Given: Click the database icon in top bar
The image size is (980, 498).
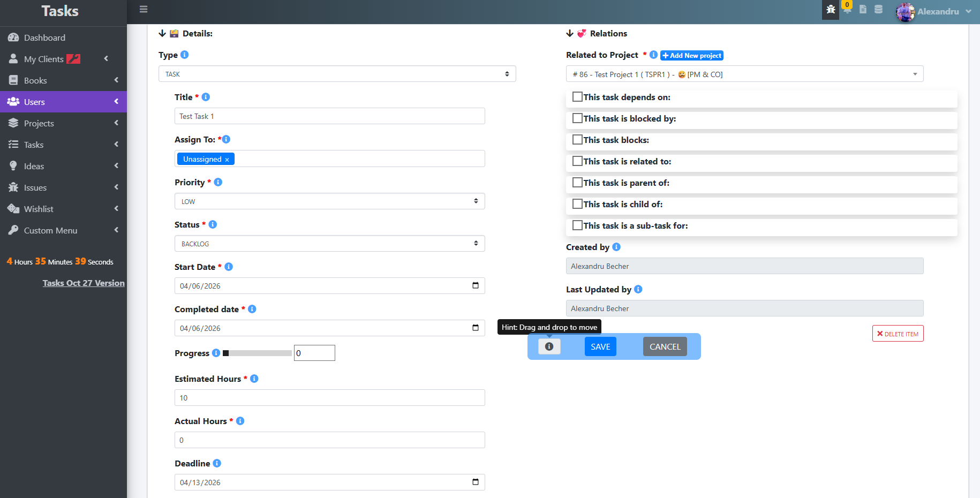Looking at the screenshot, I should click(879, 10).
